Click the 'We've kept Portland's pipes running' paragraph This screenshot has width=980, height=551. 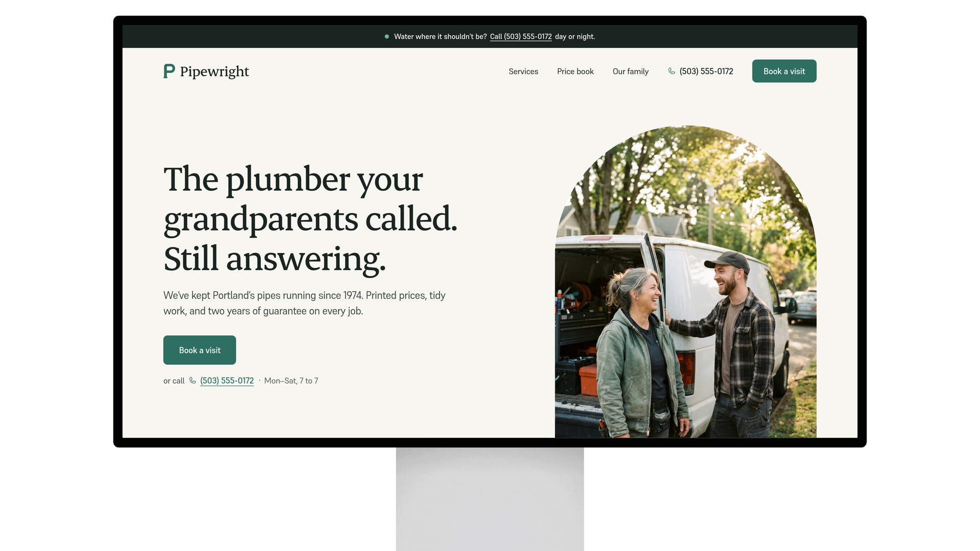tap(304, 303)
